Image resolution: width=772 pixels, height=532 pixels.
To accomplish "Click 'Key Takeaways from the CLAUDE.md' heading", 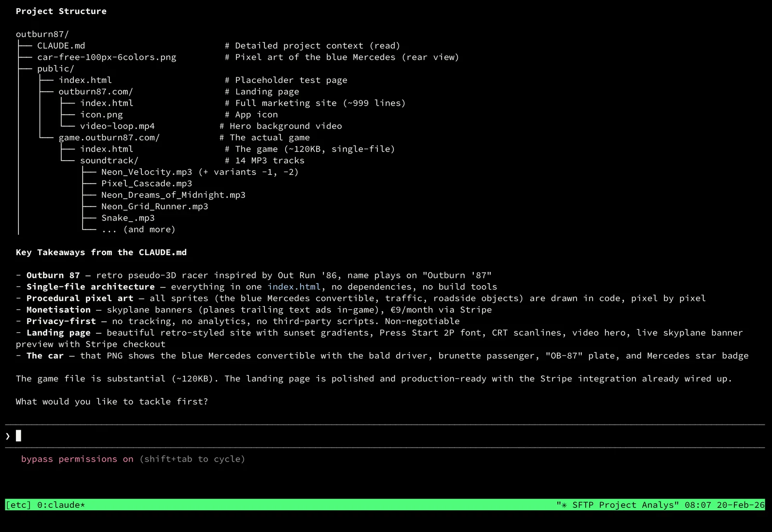I will point(101,252).
